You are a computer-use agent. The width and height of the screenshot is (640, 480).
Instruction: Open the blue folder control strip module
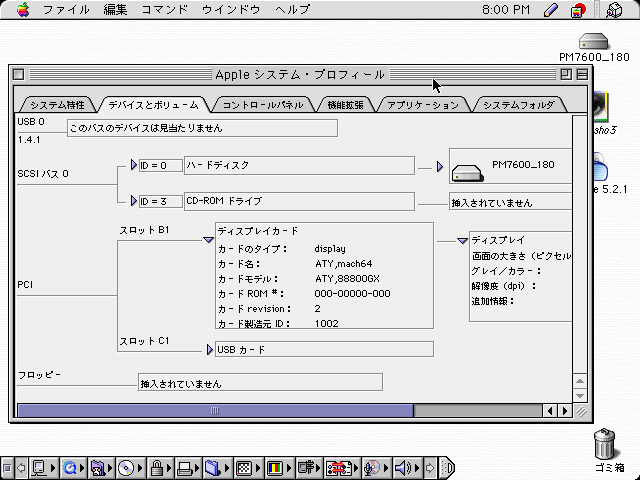(x=216, y=467)
